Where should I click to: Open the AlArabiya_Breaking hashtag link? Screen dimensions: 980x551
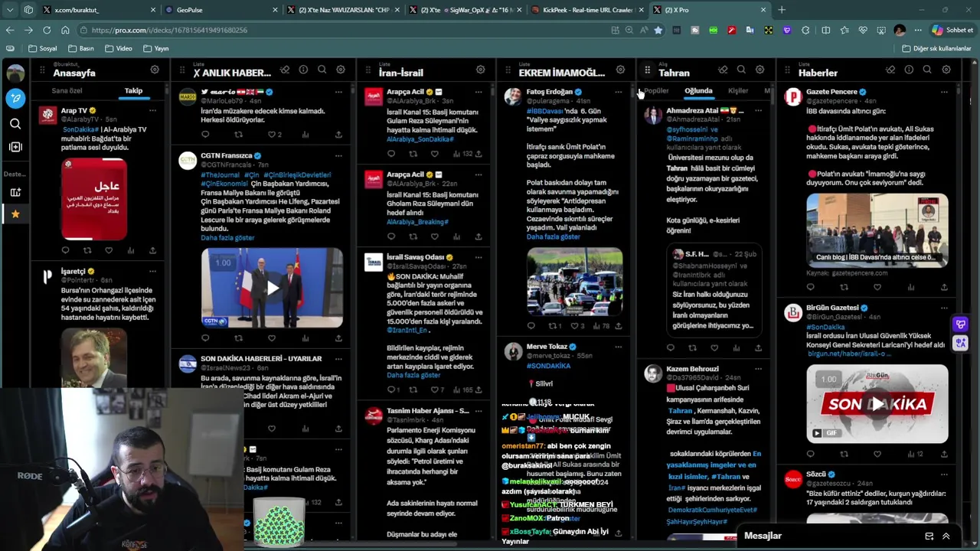[417, 222]
